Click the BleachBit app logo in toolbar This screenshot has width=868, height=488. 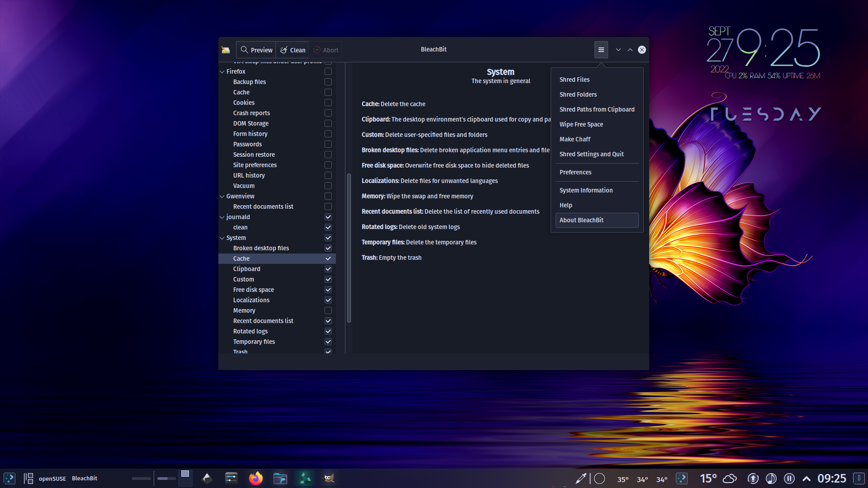tap(226, 50)
